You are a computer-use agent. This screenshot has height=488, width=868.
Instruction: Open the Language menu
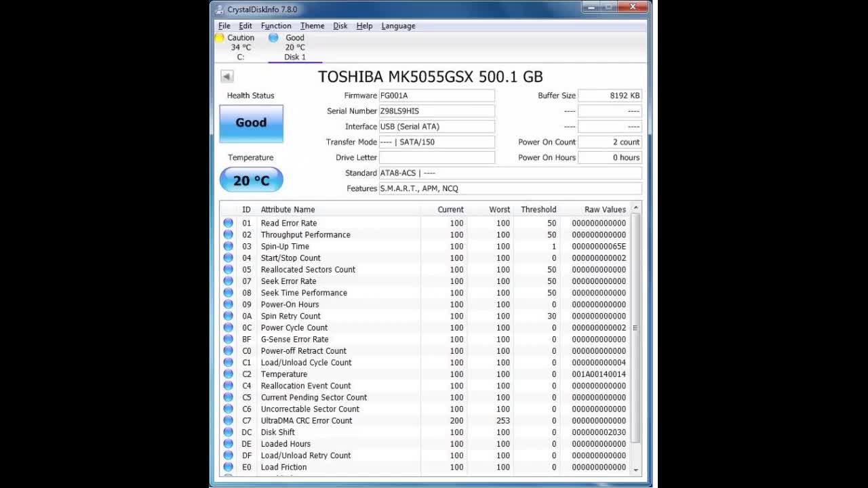point(398,26)
